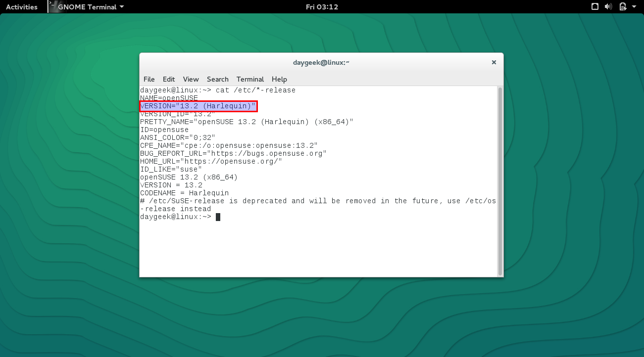Open the Edit menu
Screen dimensions: 644x357
[x=169, y=79]
